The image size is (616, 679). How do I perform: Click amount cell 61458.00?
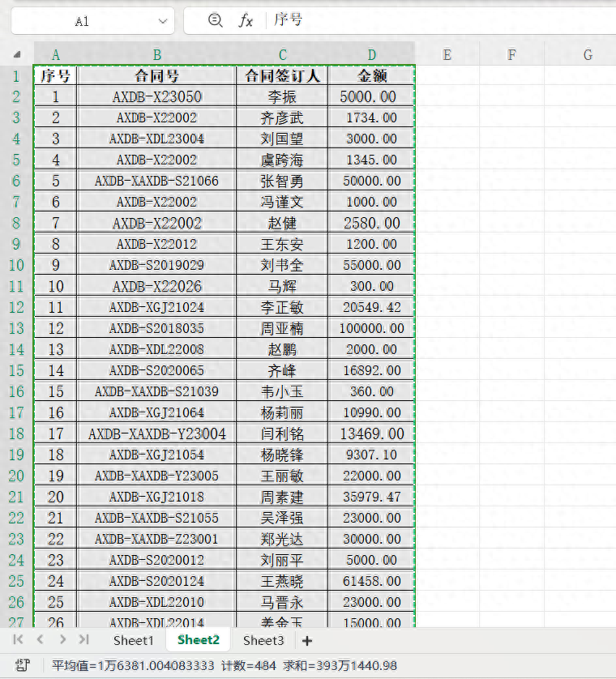[x=372, y=581]
